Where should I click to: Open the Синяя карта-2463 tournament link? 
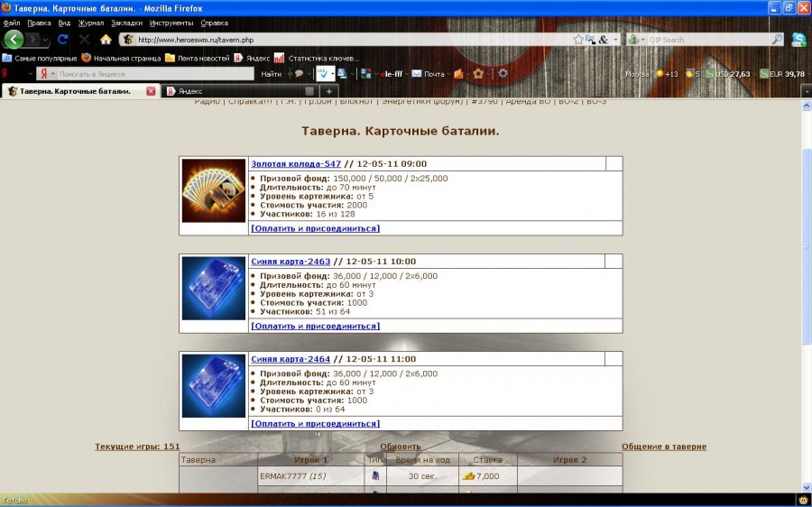291,262
